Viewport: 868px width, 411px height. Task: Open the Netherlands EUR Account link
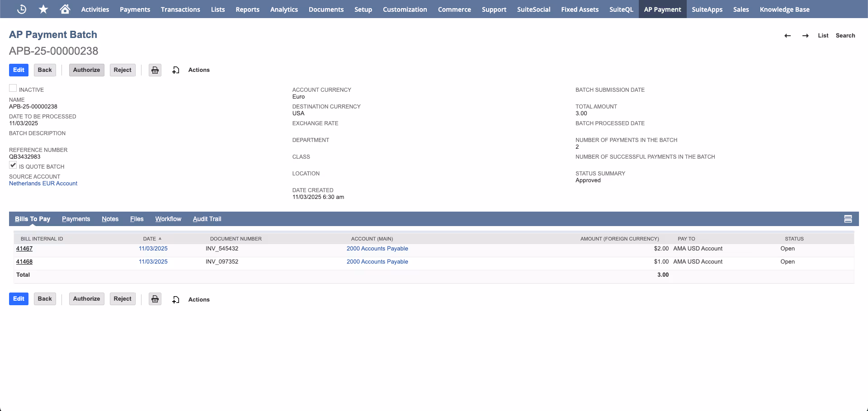coord(43,183)
